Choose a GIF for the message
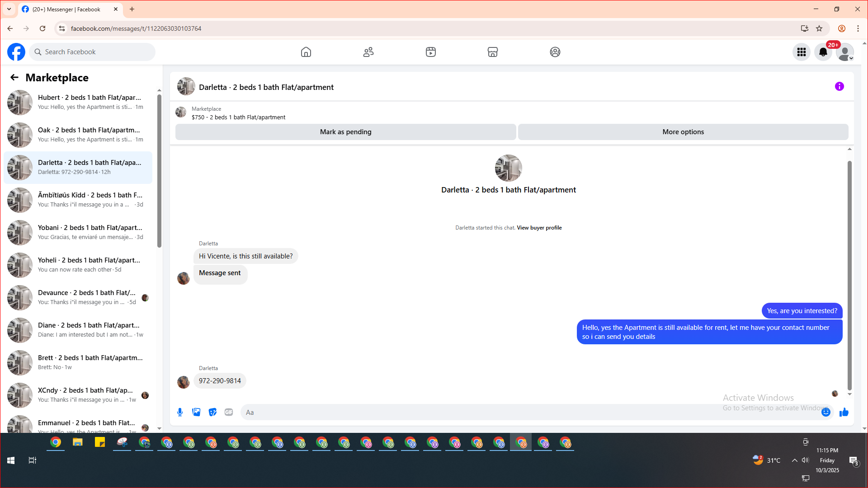Screen dimensions: 868x488 pos(229,412)
